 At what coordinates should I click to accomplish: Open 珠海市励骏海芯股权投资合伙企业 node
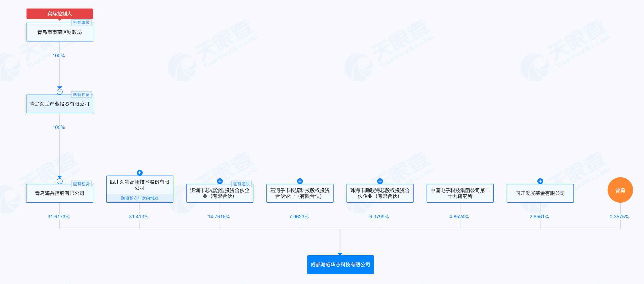380,193
